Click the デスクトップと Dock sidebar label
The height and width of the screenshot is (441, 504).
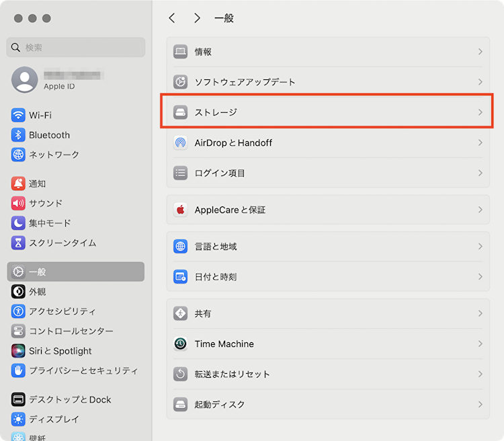(70, 399)
